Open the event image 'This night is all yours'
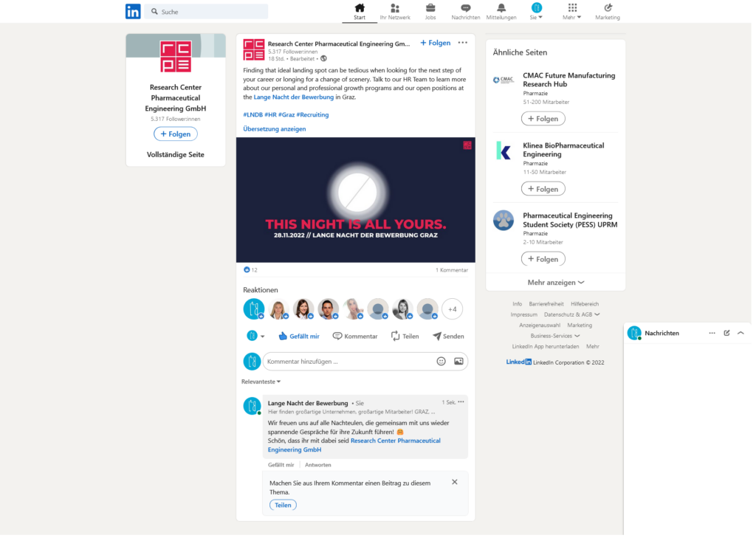Screen dimensions: 756x538 (356, 200)
